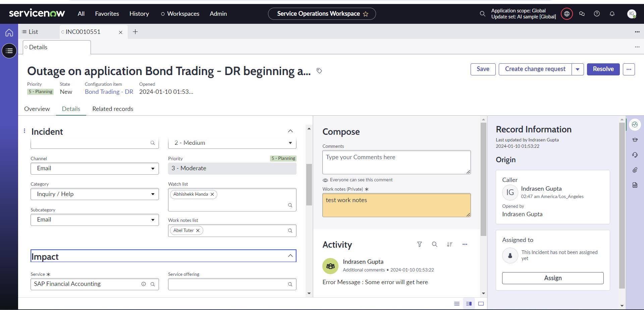
Task: Remove Abhishekk Handa from Watch list
Action: 212,194
